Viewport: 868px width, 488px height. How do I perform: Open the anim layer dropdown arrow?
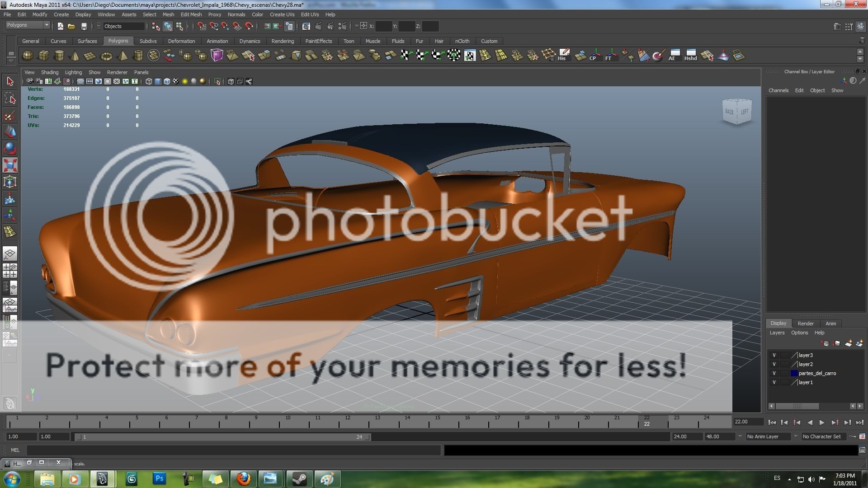(x=740, y=436)
